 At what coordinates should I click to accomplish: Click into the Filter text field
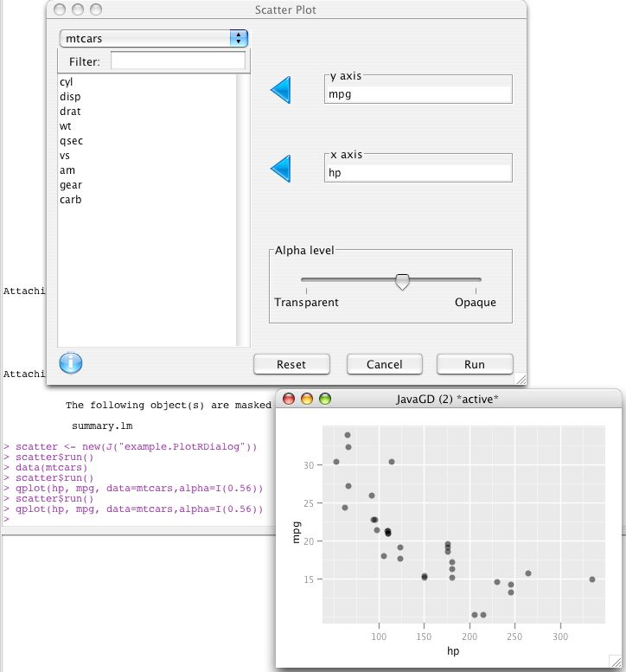click(x=178, y=61)
